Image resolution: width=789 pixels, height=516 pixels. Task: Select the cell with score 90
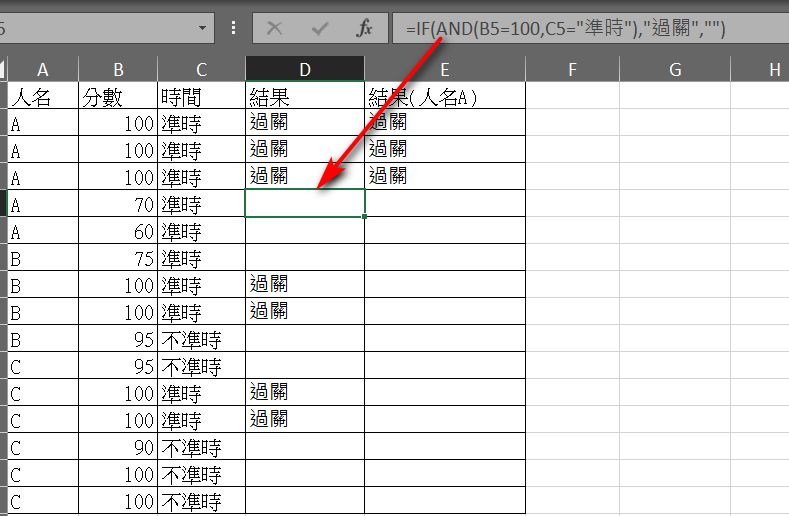(x=118, y=447)
